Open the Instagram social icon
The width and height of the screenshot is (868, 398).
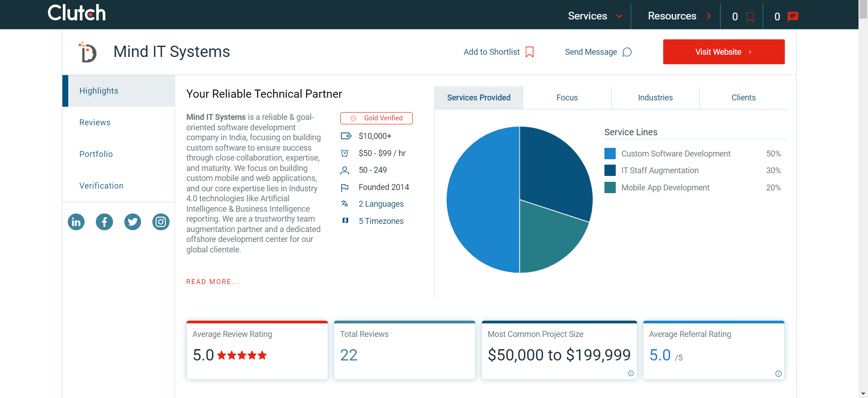click(x=160, y=222)
